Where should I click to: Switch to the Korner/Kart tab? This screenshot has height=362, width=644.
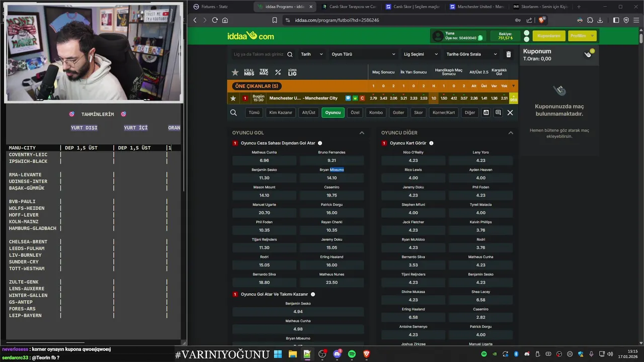point(444,113)
